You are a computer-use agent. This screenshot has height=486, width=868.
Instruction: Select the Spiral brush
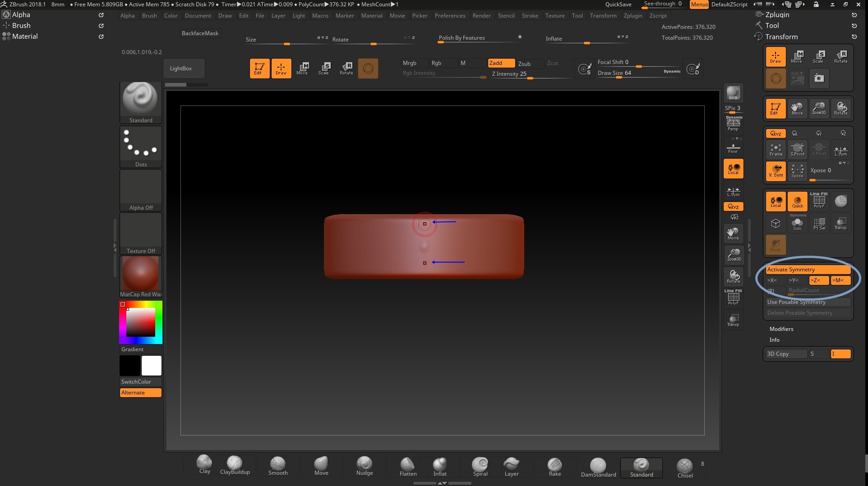tap(480, 466)
